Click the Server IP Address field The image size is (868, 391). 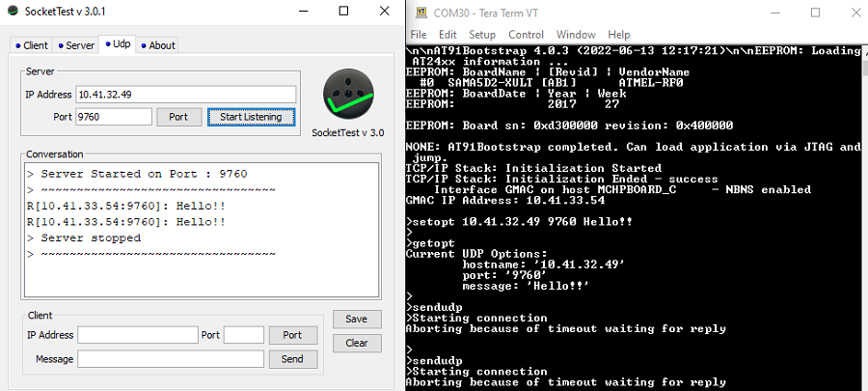186,95
